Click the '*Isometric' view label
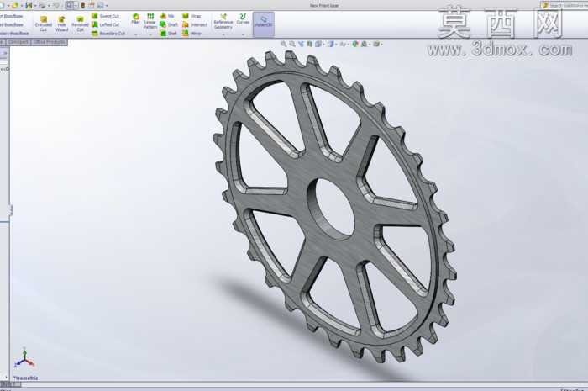Image resolution: width=588 pixels, height=391 pixels. [x=25, y=378]
